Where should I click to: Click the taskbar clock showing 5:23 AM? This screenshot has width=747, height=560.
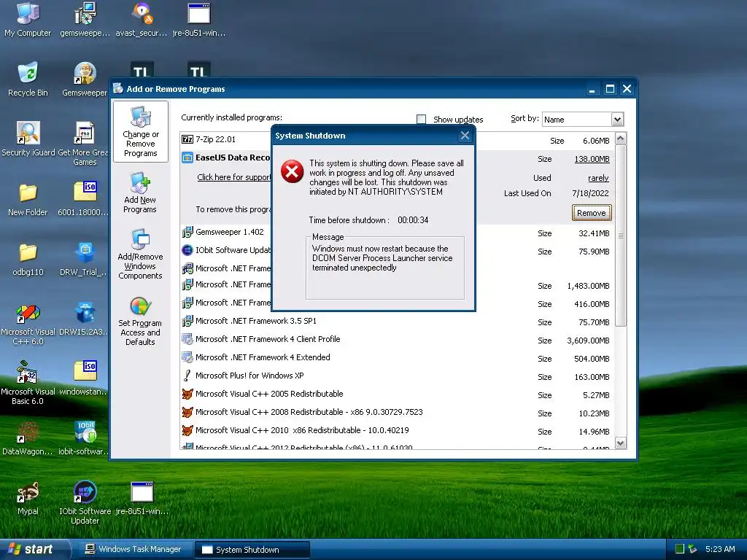pyautogui.click(x=720, y=549)
